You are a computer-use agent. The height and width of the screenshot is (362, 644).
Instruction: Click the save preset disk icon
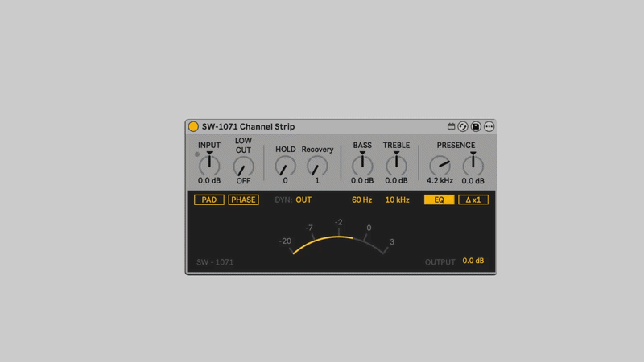476,126
